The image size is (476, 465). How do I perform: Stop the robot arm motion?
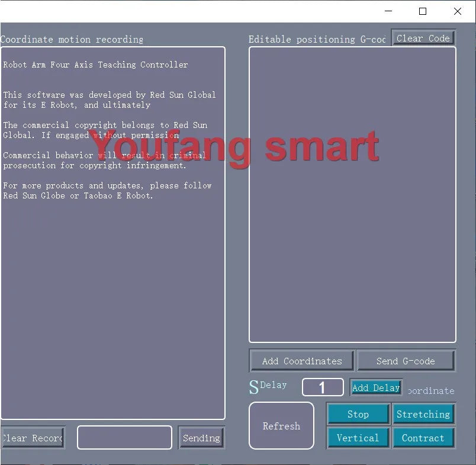(358, 414)
